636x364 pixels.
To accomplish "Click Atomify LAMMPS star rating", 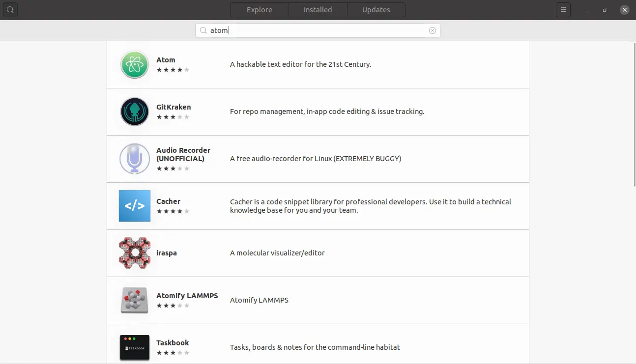I will click(173, 306).
